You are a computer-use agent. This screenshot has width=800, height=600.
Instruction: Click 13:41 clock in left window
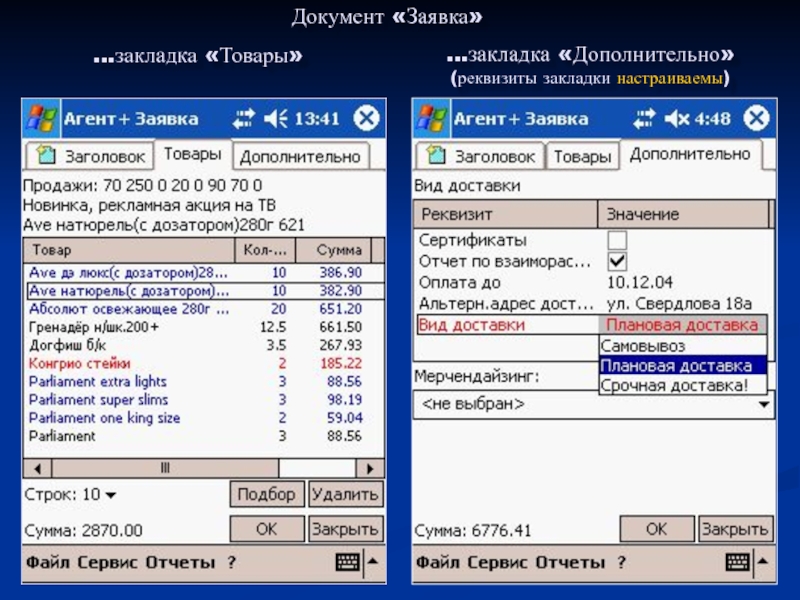317,119
